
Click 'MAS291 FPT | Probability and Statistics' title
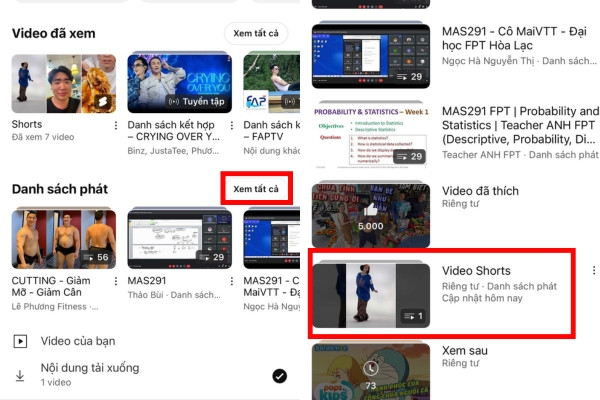point(520,125)
